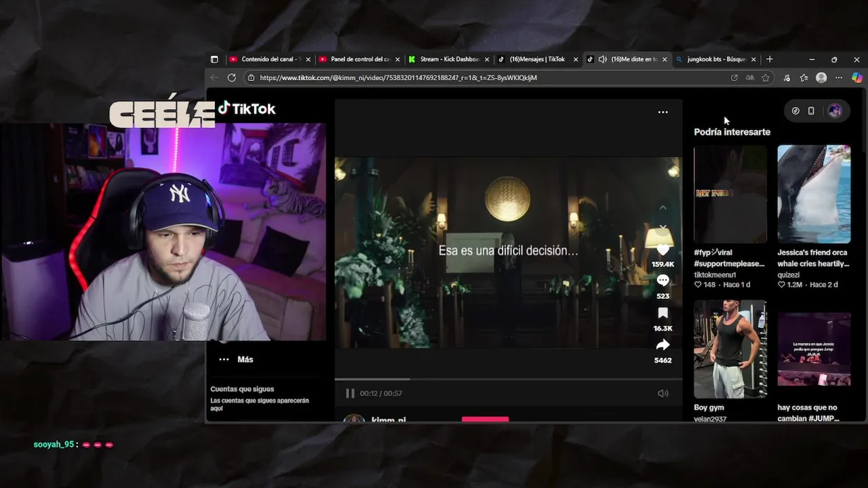Screen dimensions: 868x488
Task: Close the Stream - Kick Dashboard tab
Action: tap(487, 60)
